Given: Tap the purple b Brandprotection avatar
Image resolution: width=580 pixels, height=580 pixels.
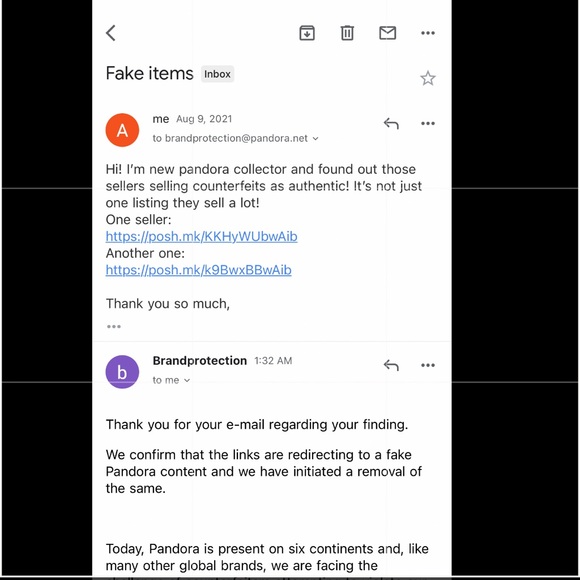Looking at the screenshot, I should point(122,372).
